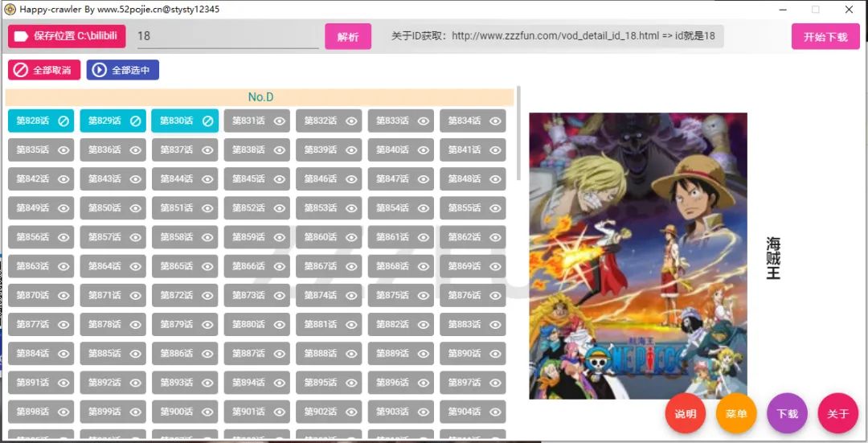
Task: Click the One Piece poster image
Action: point(637,256)
